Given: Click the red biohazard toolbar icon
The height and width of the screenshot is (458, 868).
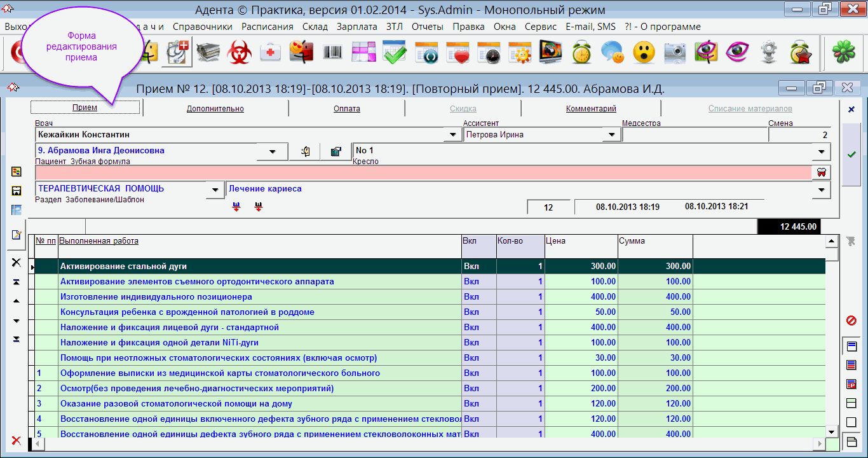Looking at the screenshot, I should click(x=240, y=52).
